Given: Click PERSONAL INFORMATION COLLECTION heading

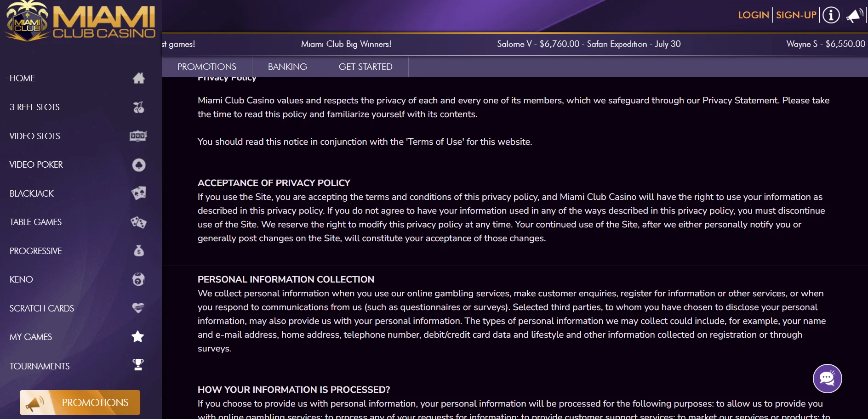Looking at the screenshot, I should pyautogui.click(x=286, y=279).
